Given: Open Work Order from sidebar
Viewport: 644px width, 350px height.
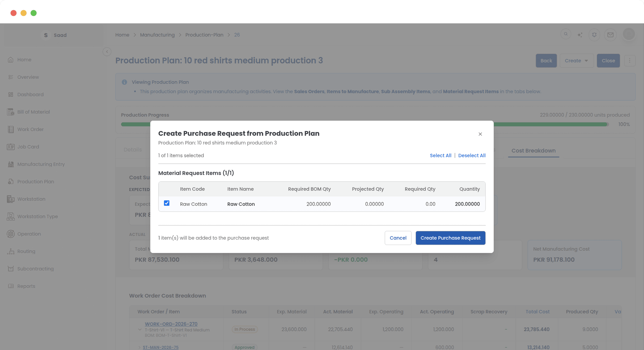Looking at the screenshot, I should pyautogui.click(x=30, y=129).
